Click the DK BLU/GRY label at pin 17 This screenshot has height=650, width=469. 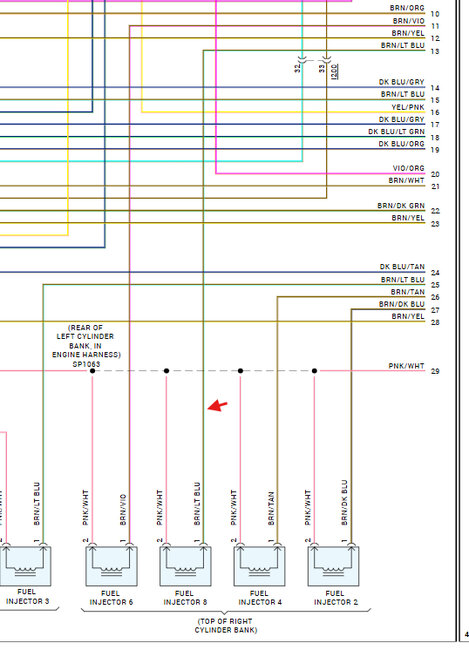pyautogui.click(x=401, y=119)
